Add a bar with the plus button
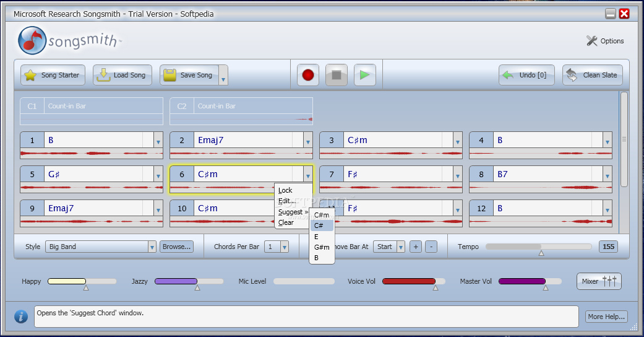The height and width of the screenshot is (337, 644). pyautogui.click(x=416, y=247)
